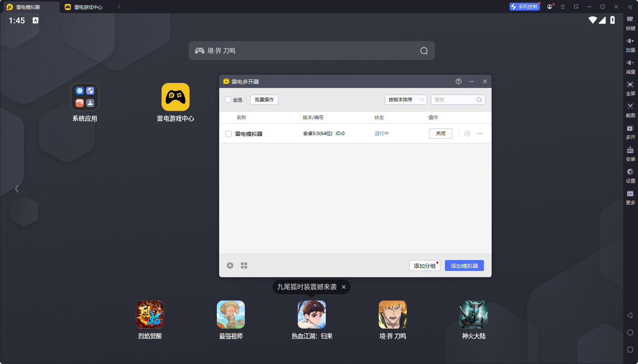This screenshot has height=364, width=638.
Task: Click the left page arrow on desktop
Action: (17, 189)
